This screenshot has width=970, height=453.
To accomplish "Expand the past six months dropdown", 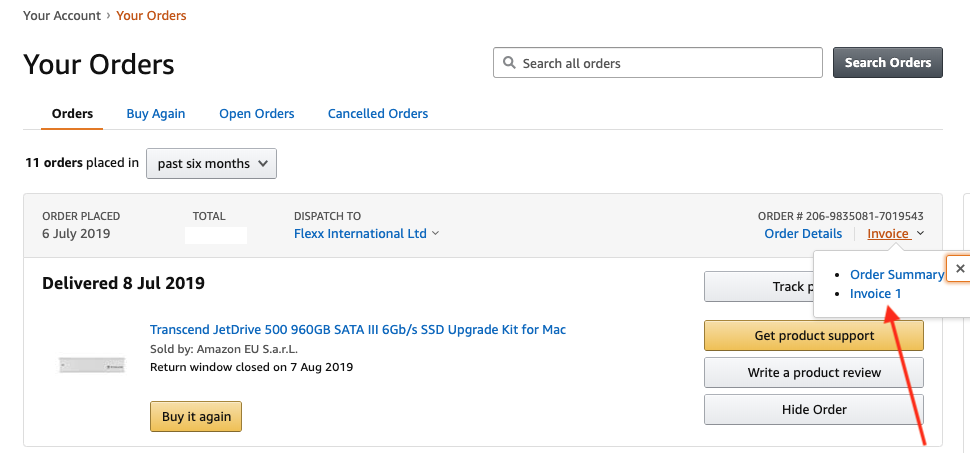I will point(211,163).
